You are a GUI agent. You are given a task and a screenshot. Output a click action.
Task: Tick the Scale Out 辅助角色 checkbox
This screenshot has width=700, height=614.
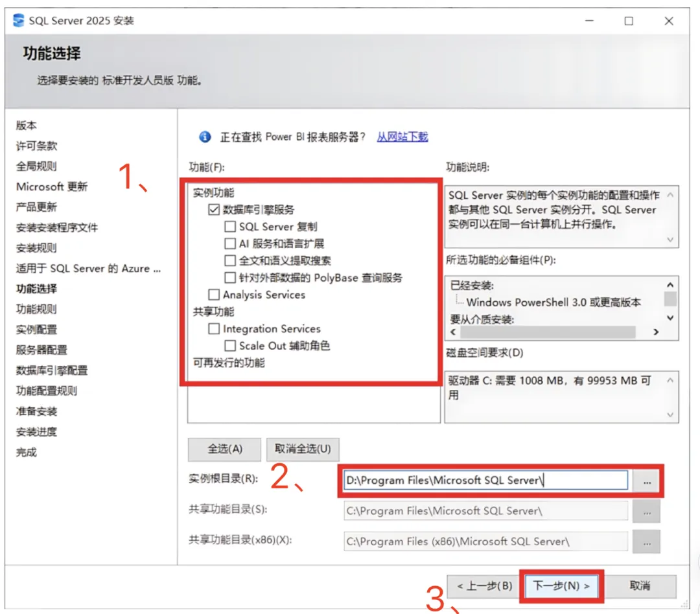[x=230, y=346]
